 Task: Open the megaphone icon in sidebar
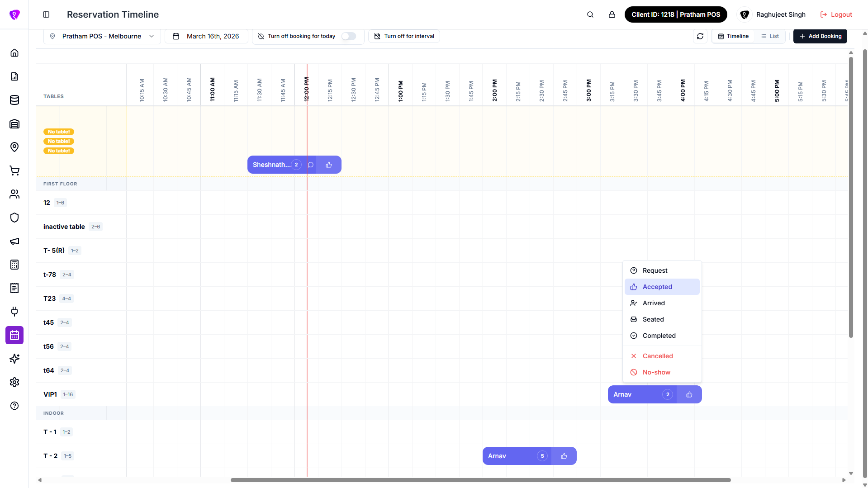point(14,241)
